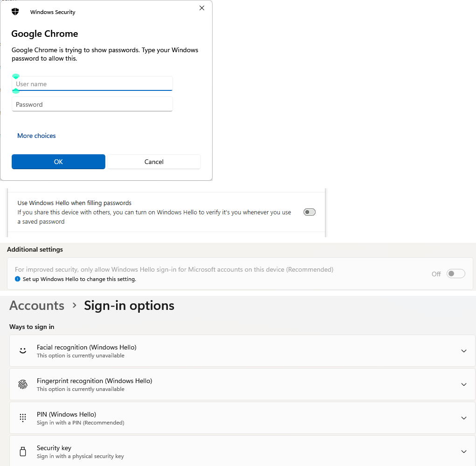This screenshot has height=466, width=476.
Task: Click the Fingerprint recognition icon
Action: point(23,384)
